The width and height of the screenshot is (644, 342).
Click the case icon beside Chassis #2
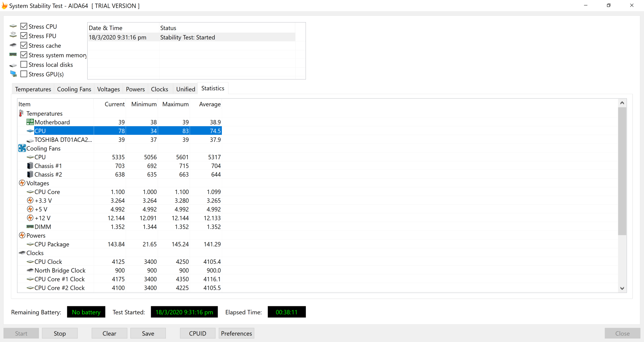coord(30,174)
